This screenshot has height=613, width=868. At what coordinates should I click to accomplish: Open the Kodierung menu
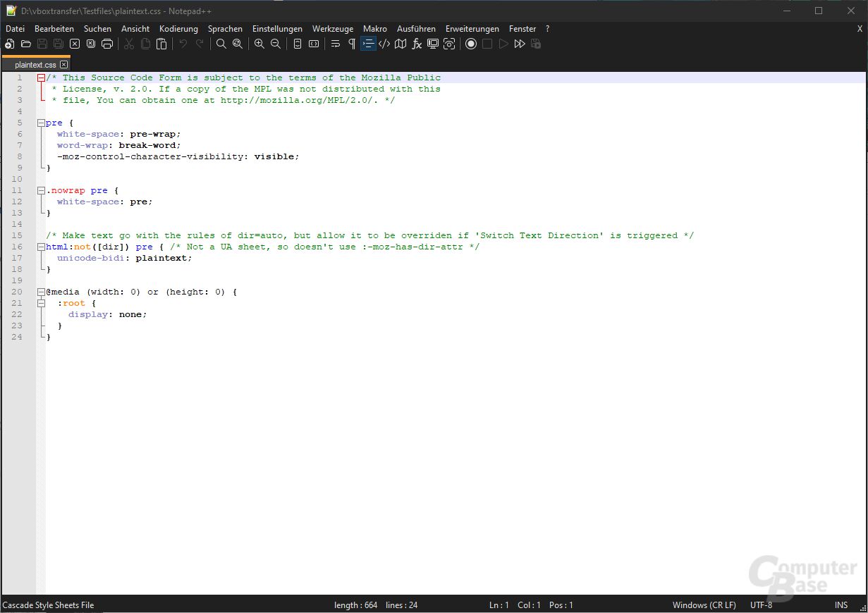pyautogui.click(x=178, y=29)
